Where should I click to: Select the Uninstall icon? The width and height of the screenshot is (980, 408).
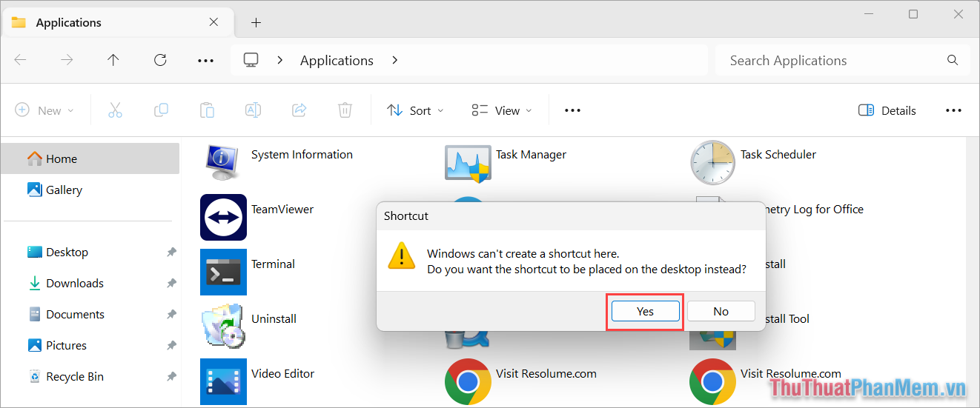coord(223,327)
